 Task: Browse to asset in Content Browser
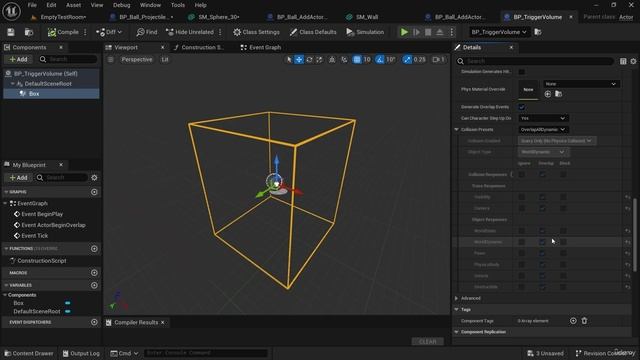(29, 32)
